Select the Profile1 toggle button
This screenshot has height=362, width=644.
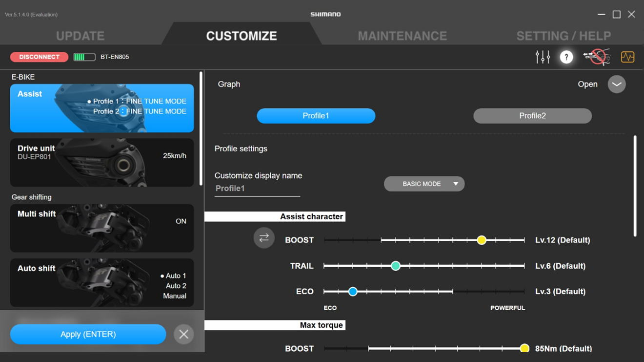click(x=316, y=116)
